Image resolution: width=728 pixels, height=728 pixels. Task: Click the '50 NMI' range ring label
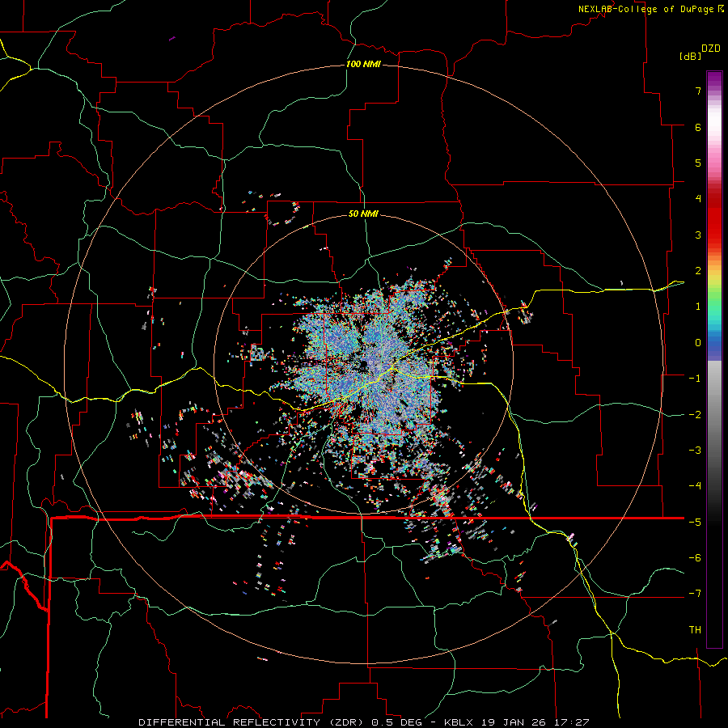click(x=363, y=214)
